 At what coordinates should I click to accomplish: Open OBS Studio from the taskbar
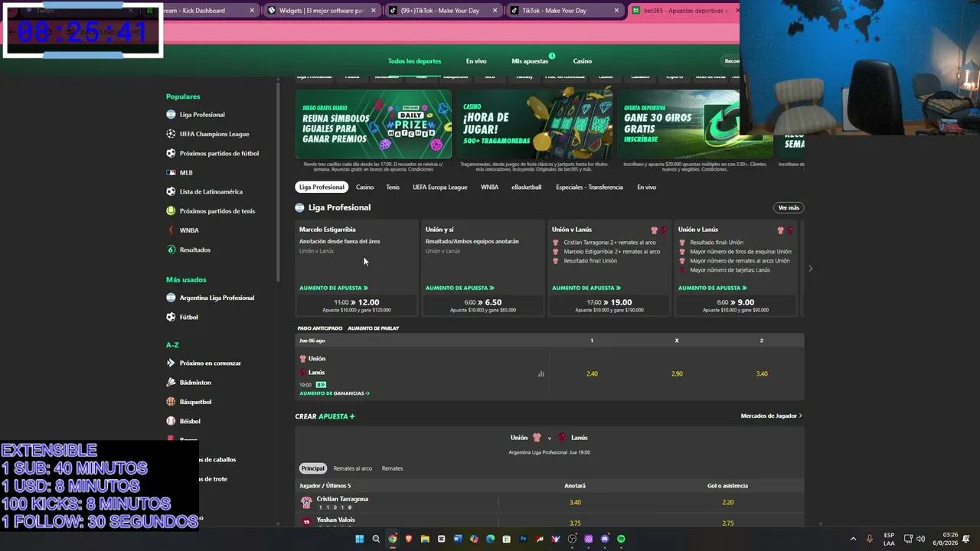point(572,539)
